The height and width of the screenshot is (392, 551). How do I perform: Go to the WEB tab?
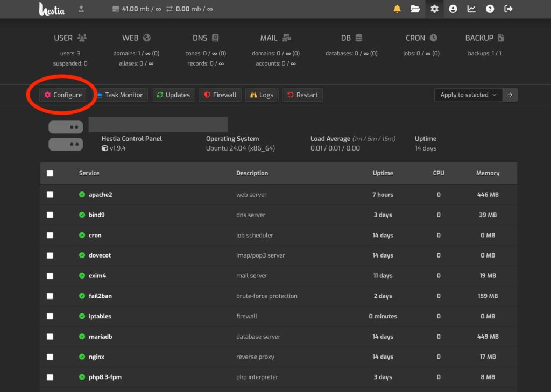click(136, 38)
